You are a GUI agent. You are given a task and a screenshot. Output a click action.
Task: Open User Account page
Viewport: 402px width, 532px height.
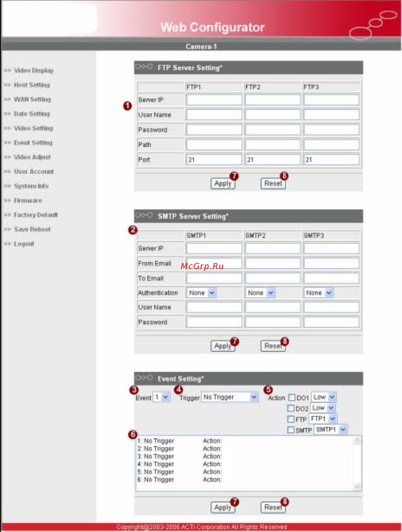click(x=34, y=171)
